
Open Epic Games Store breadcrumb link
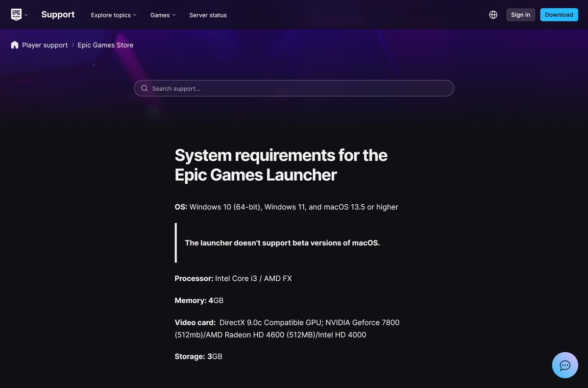(x=105, y=45)
